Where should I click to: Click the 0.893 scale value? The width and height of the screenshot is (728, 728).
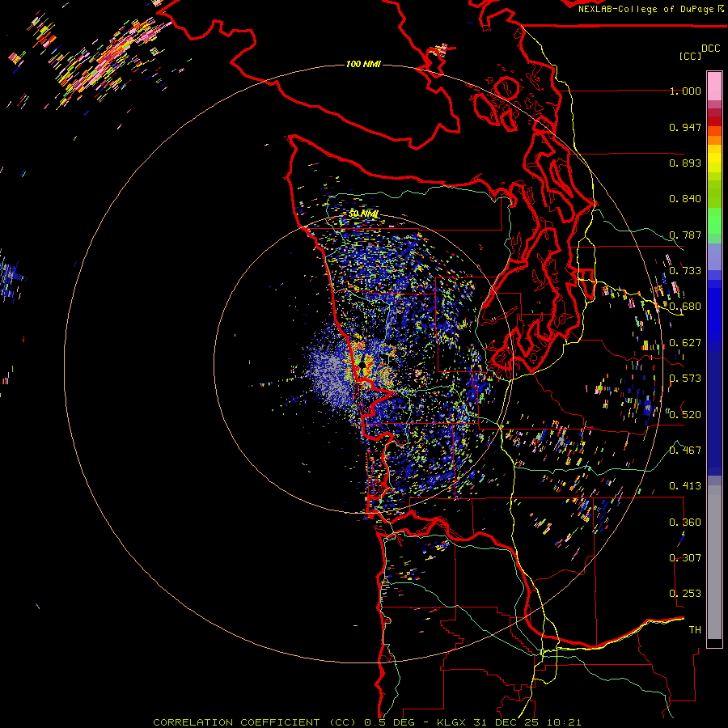[685, 163]
